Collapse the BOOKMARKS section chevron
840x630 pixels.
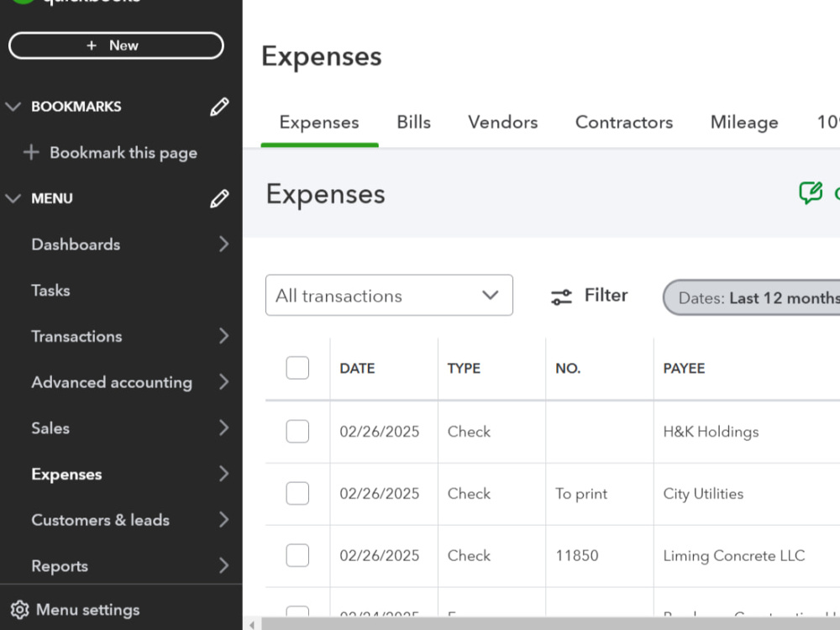point(13,107)
